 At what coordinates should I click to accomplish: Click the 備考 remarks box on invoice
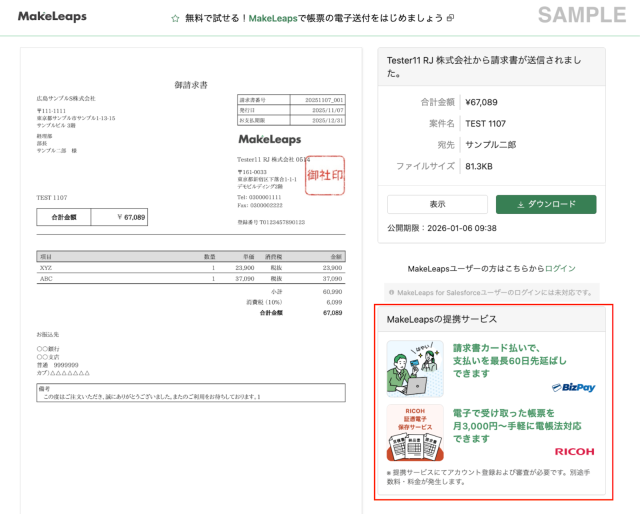(190, 393)
